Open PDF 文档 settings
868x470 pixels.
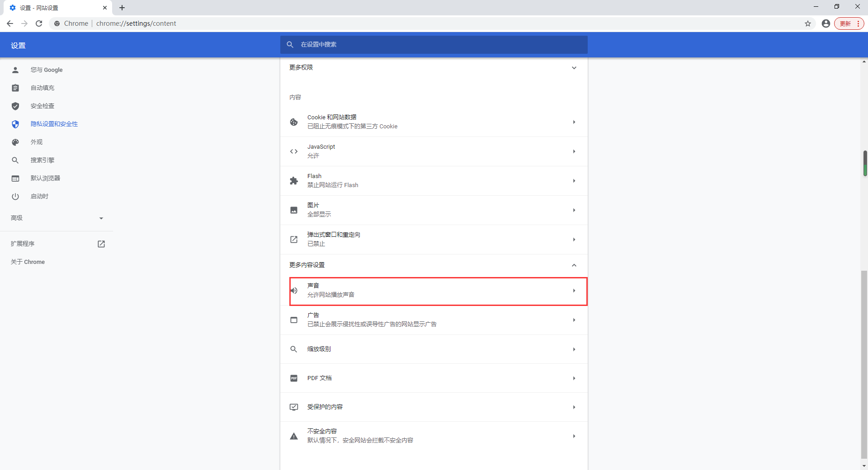point(434,378)
